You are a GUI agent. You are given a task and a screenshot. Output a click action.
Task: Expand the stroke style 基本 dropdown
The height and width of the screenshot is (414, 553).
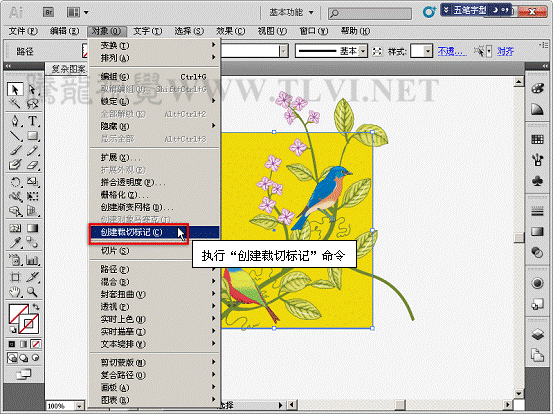[x=363, y=51]
